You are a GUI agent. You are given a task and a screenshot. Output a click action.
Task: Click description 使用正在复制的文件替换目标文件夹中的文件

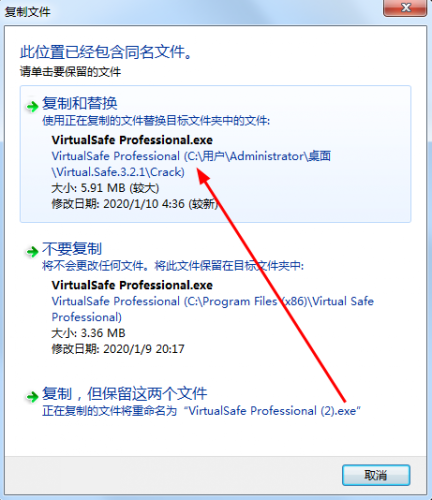pyautogui.click(x=156, y=121)
